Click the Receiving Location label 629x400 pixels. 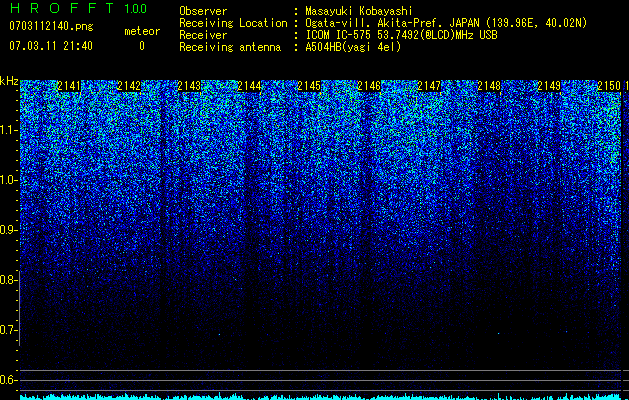233,23
